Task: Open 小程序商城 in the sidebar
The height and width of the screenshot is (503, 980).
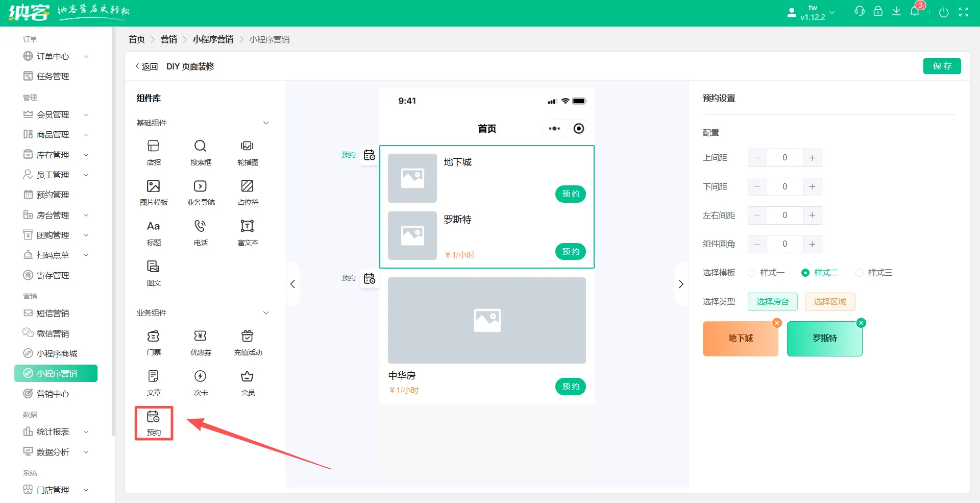Action: click(56, 353)
